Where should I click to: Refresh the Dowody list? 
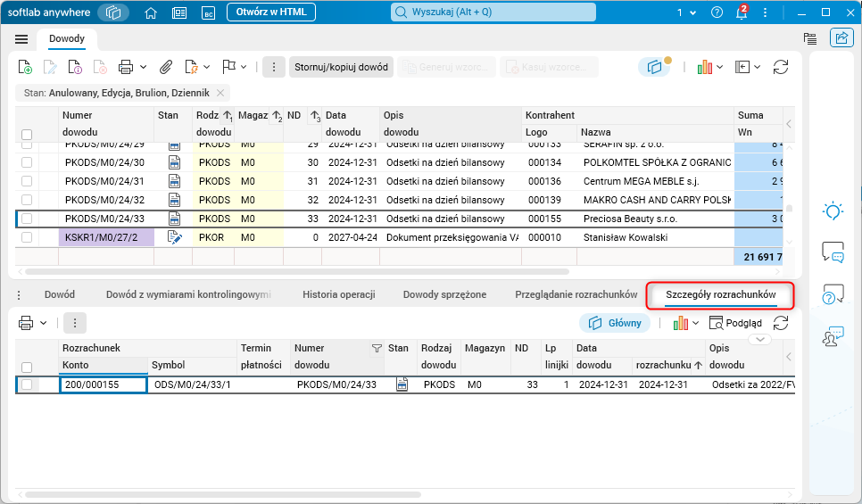[781, 67]
